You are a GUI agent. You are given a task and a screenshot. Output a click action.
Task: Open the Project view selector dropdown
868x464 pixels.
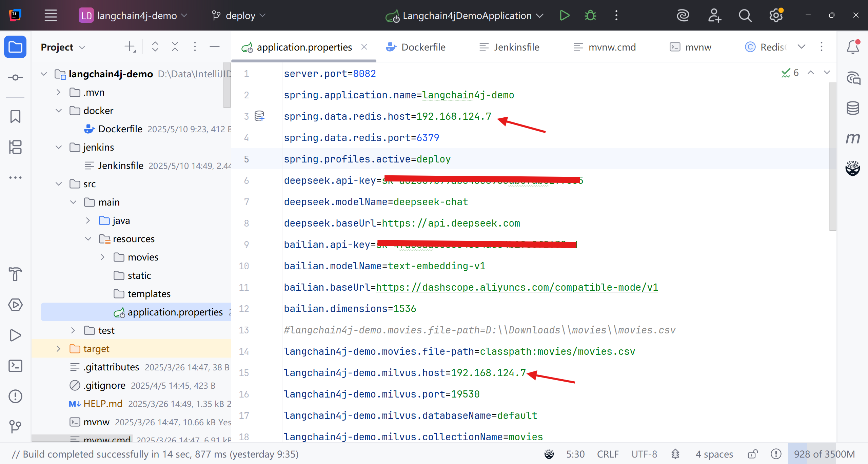point(63,47)
